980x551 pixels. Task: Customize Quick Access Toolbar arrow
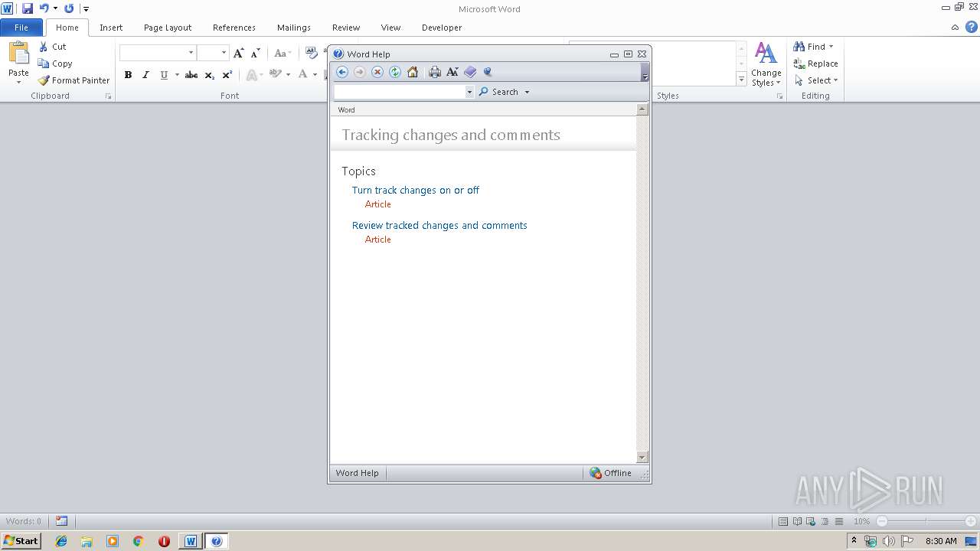(x=86, y=9)
